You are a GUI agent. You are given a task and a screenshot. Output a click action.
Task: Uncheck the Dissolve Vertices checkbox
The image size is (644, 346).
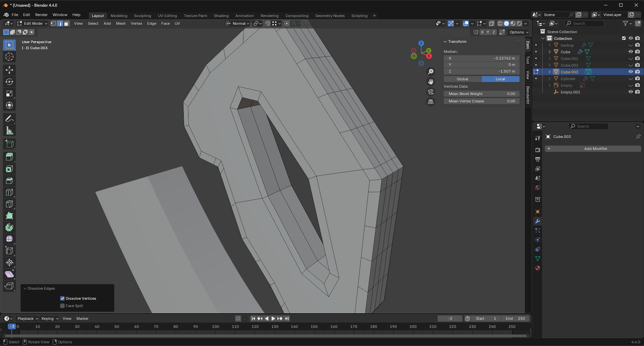pos(62,298)
